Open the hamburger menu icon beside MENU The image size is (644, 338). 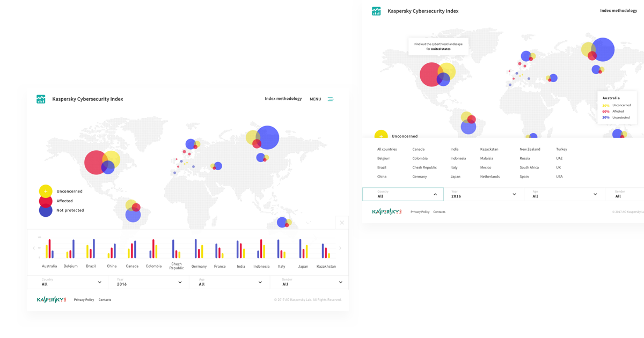point(331,99)
